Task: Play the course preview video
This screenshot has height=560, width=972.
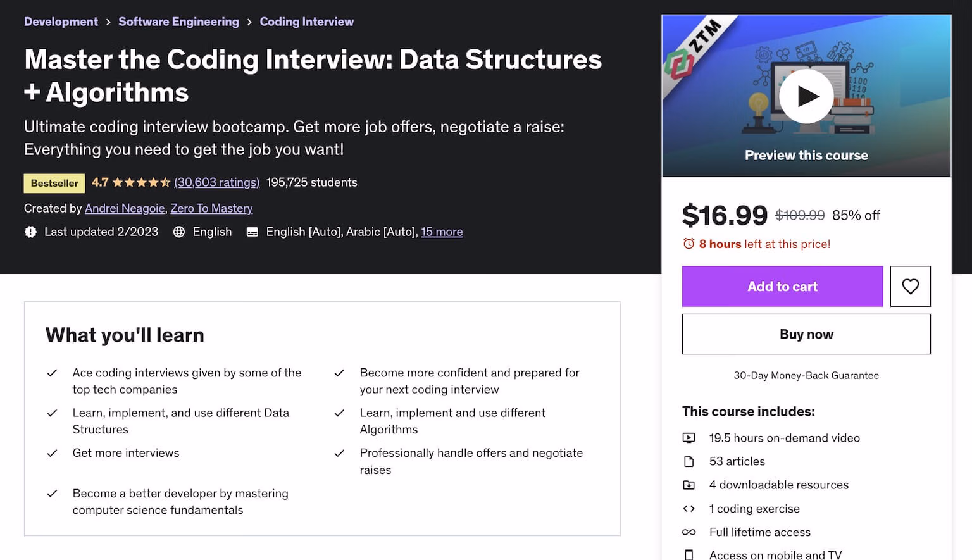Action: [x=806, y=96]
